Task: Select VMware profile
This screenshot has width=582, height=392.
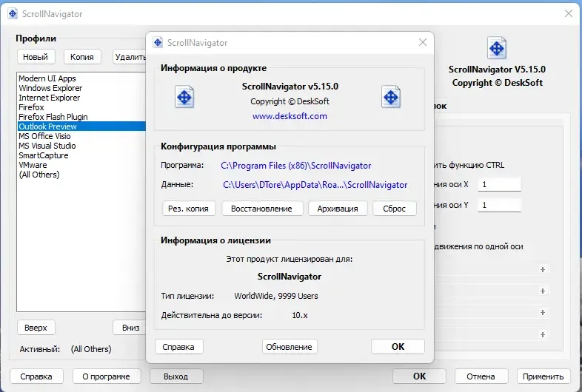Action: pyautogui.click(x=81, y=165)
